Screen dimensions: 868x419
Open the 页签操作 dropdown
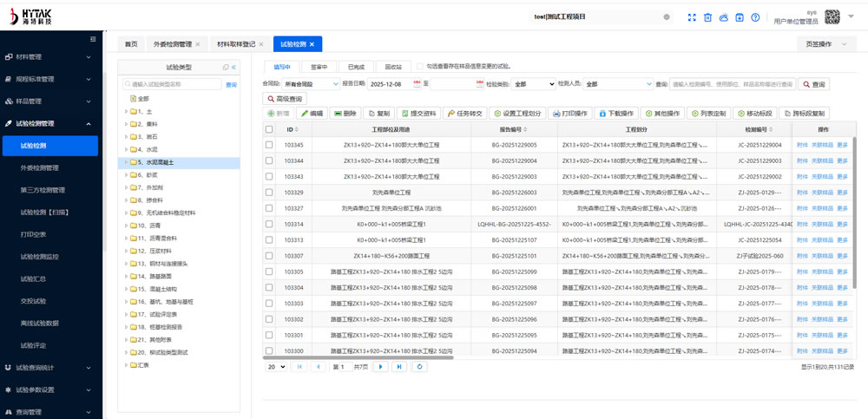tap(825, 43)
